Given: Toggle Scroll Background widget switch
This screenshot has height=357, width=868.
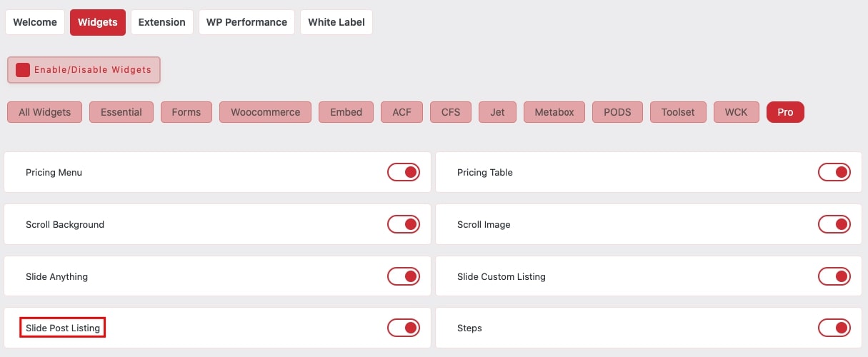Looking at the screenshot, I should pyautogui.click(x=404, y=224).
